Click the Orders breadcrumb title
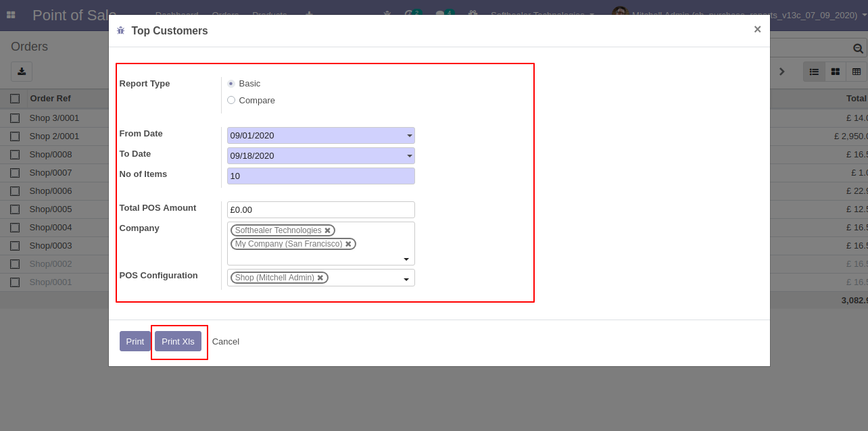 (x=29, y=47)
